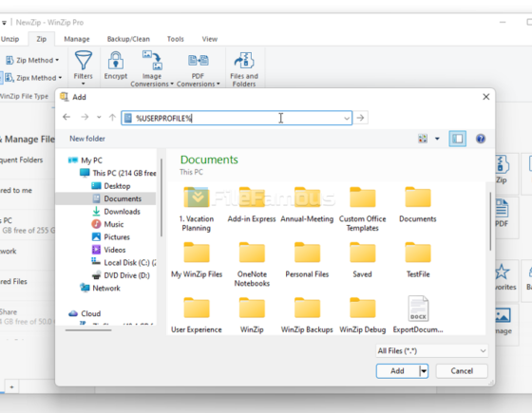532x413 pixels.
Task: Click the plus tab button in WinZip window
Action: (x=11, y=387)
